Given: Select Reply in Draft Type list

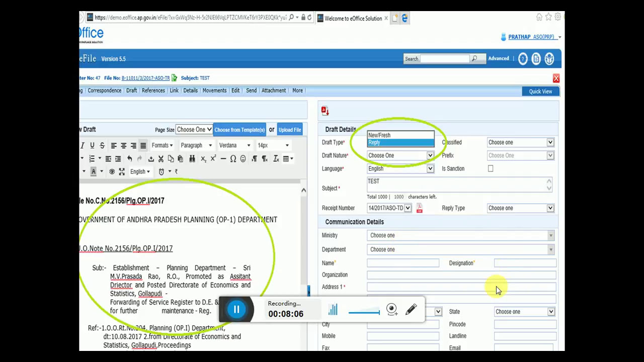Looking at the screenshot, I should (400, 142).
